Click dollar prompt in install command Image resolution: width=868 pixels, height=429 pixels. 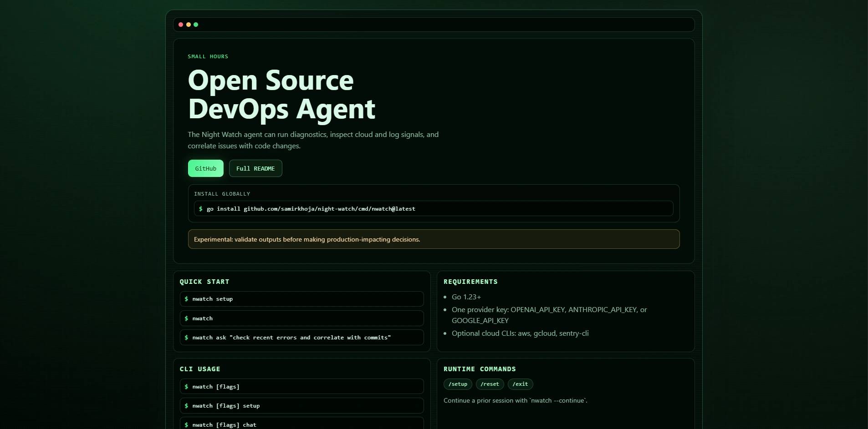(201, 209)
